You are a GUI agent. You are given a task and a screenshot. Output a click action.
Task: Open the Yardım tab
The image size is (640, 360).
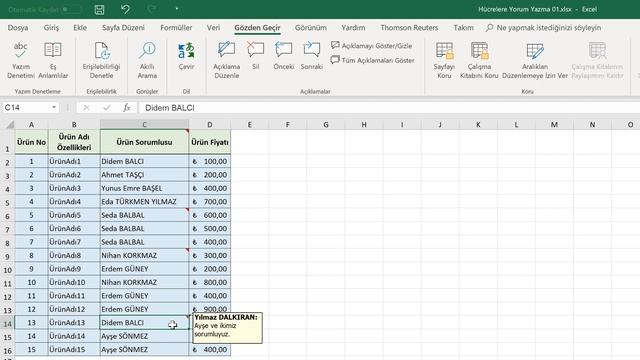click(353, 28)
